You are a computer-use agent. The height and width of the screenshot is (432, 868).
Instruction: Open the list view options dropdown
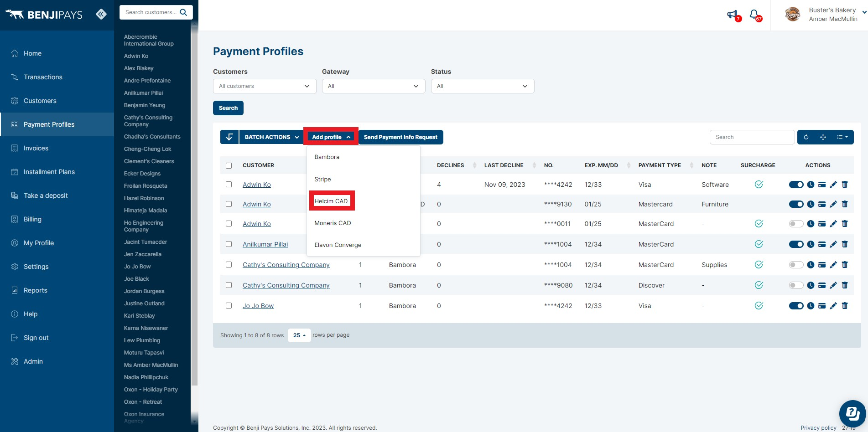842,137
